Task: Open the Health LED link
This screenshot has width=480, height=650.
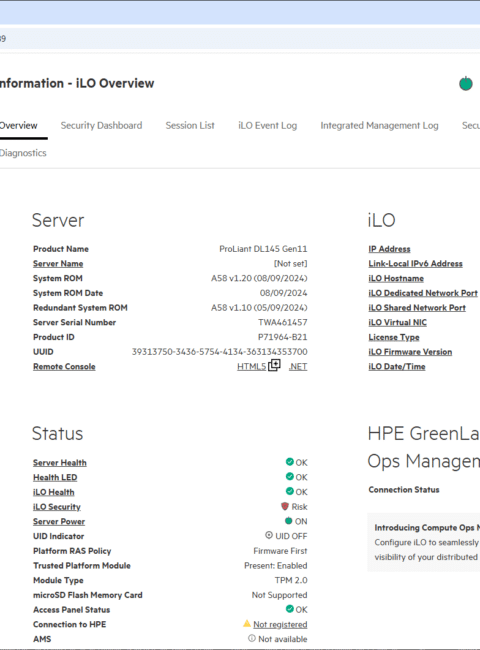Action: click(55, 478)
